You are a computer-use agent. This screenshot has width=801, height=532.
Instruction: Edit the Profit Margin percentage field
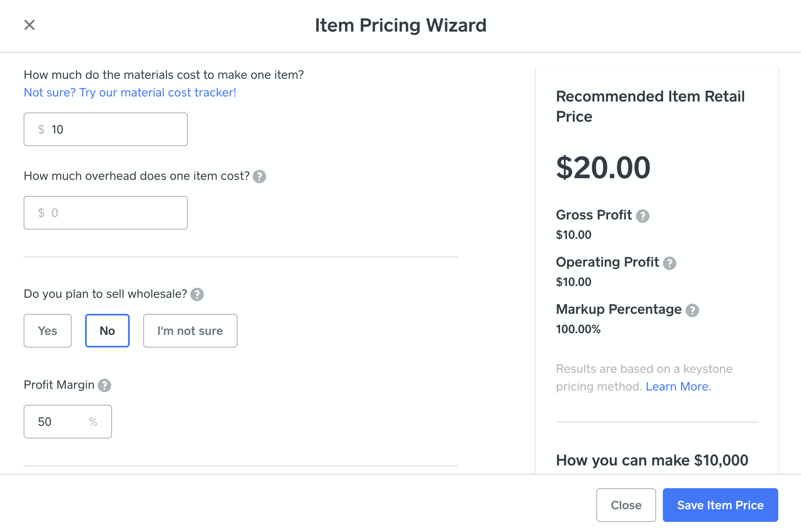click(x=61, y=422)
